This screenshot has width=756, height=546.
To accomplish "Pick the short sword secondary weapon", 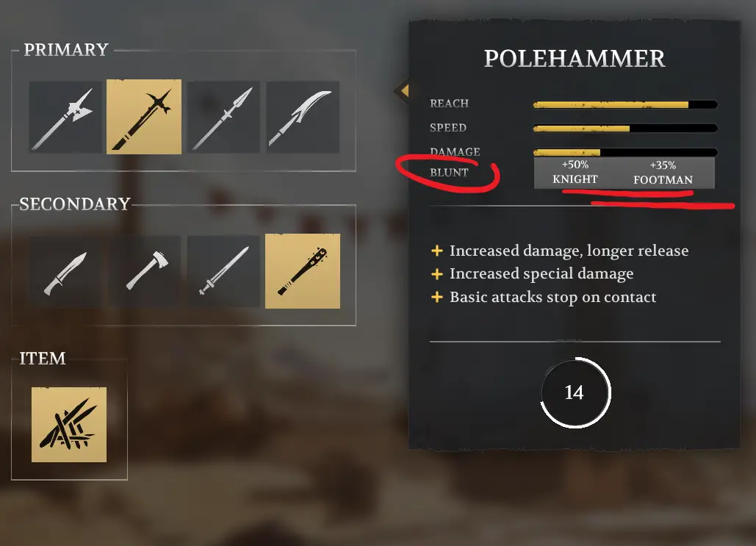I will (223, 272).
